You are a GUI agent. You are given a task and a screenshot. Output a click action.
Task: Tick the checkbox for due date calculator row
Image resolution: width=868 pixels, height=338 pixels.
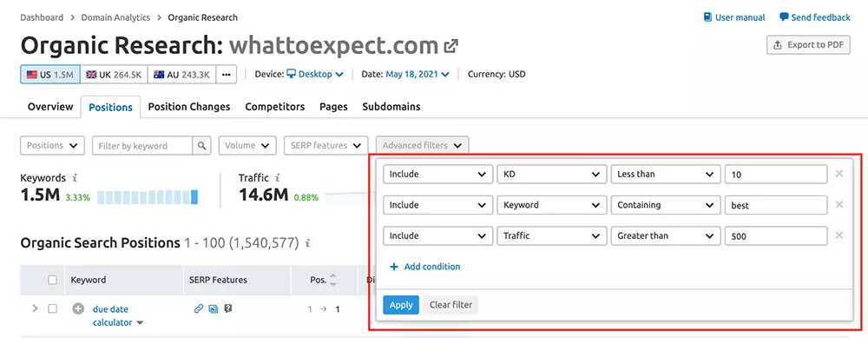(53, 308)
